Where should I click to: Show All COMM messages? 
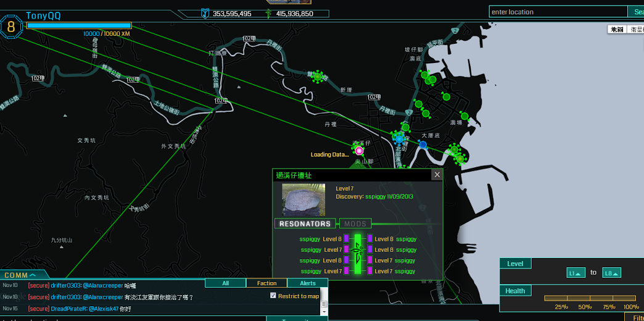(226, 283)
